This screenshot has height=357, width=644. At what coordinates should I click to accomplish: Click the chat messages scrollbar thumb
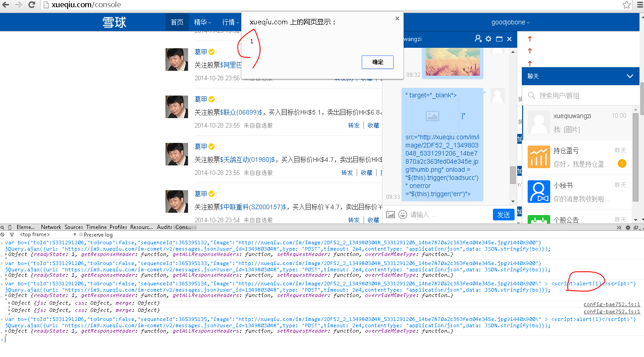pos(513,175)
